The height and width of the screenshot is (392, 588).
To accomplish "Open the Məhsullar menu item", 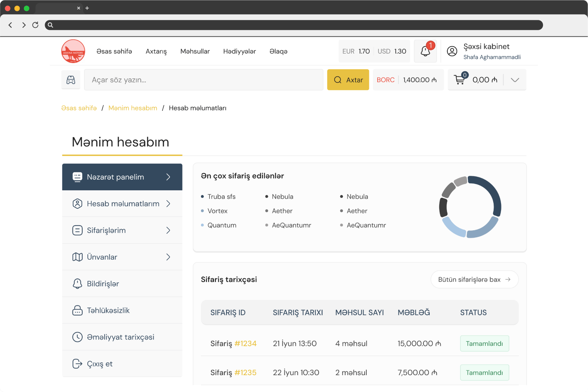I will [195, 51].
